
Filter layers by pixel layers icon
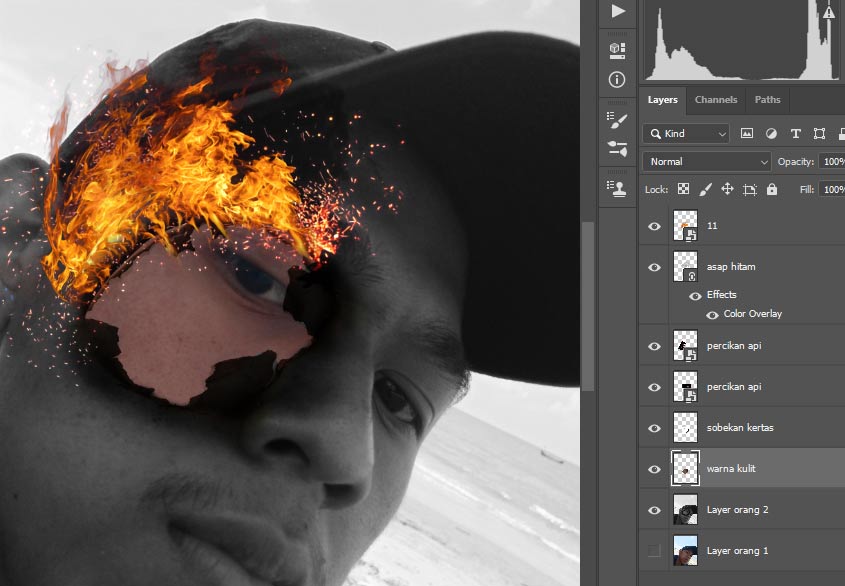pyautogui.click(x=746, y=134)
